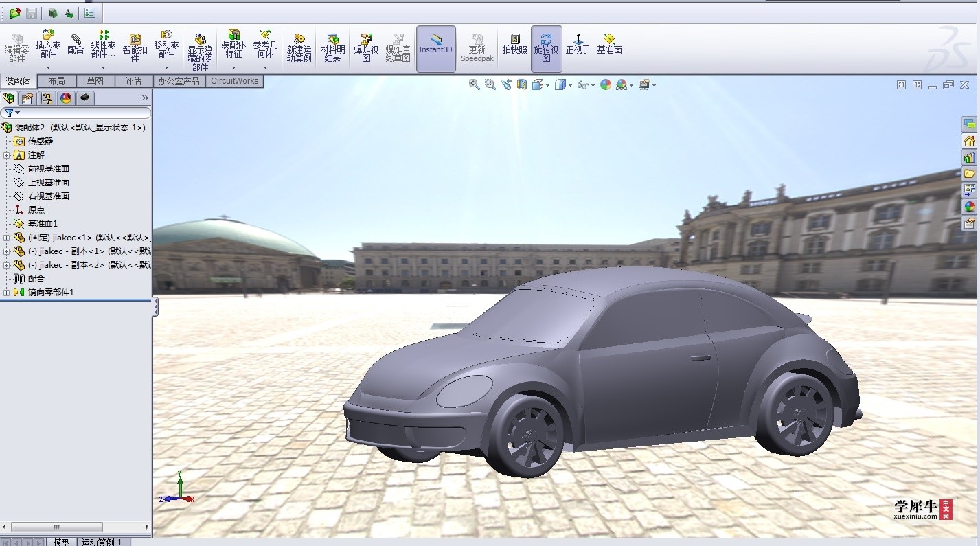Click Zoom to Area icon
Screen dimensions: 980x546
490,84
